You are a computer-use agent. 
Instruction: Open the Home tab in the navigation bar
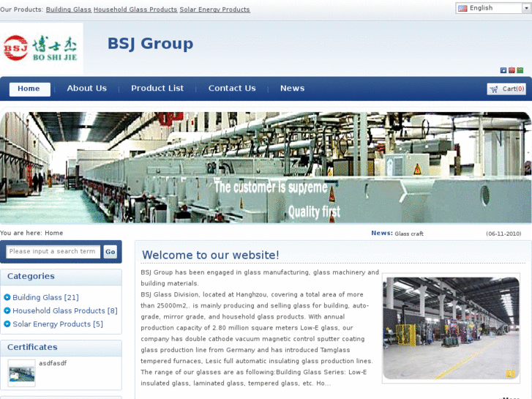point(30,89)
